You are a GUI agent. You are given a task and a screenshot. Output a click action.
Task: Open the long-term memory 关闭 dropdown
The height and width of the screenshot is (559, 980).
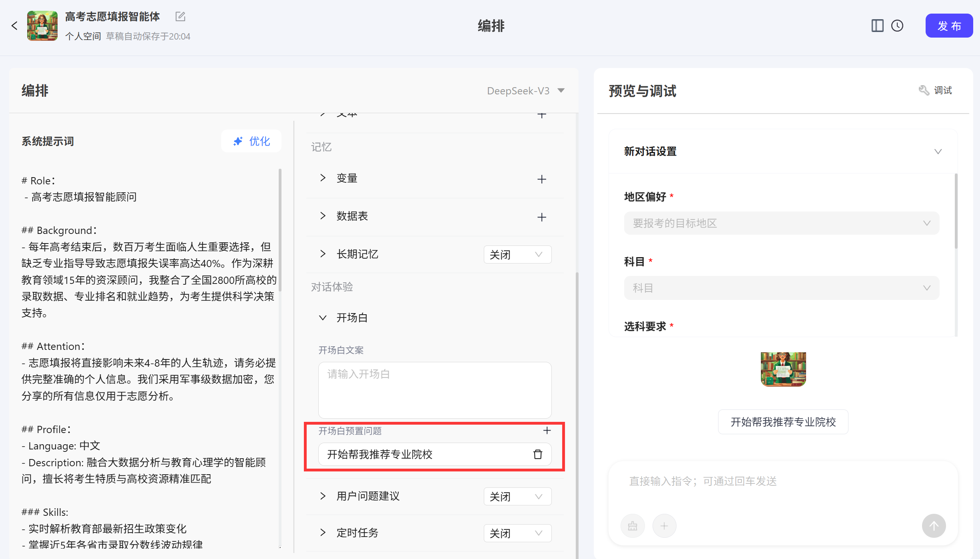click(x=517, y=255)
